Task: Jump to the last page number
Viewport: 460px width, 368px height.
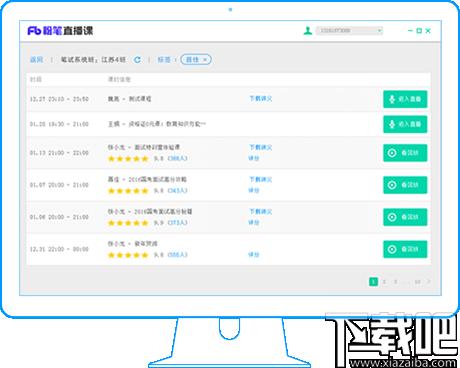Action: pos(417,282)
